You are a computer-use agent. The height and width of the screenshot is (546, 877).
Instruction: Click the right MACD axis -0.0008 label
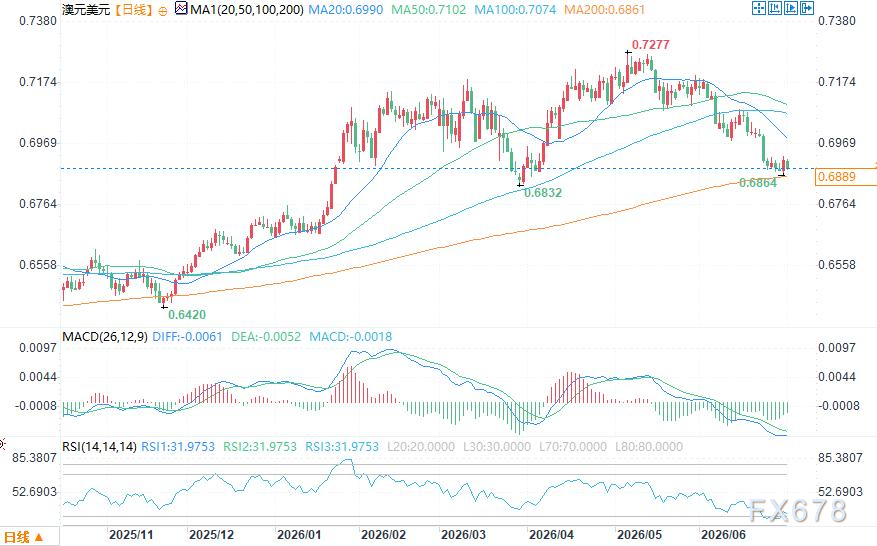pos(838,406)
